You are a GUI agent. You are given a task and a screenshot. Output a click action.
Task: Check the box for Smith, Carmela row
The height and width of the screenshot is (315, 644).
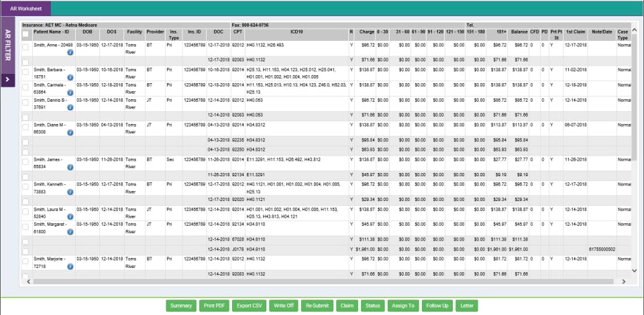point(25,87)
